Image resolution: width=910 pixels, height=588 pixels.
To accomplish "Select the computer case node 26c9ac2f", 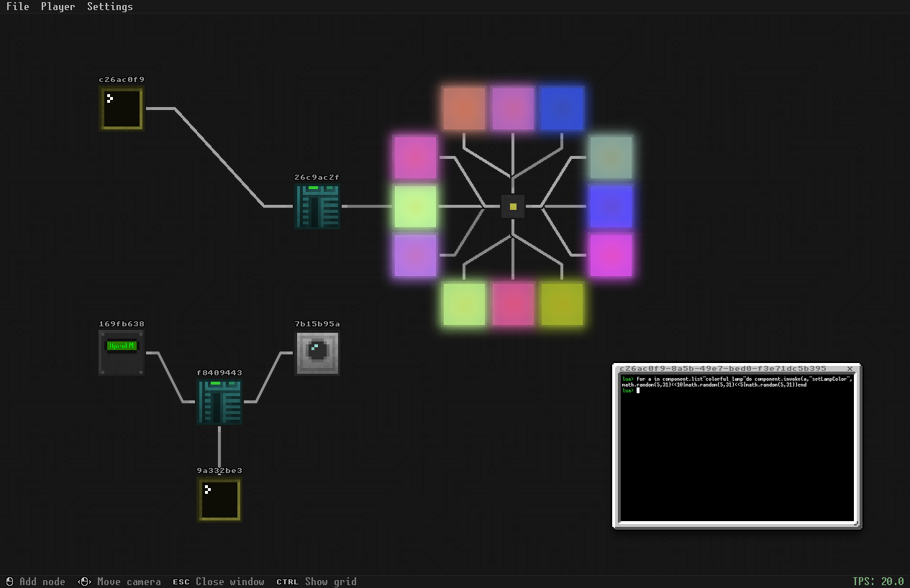I will 317,206.
